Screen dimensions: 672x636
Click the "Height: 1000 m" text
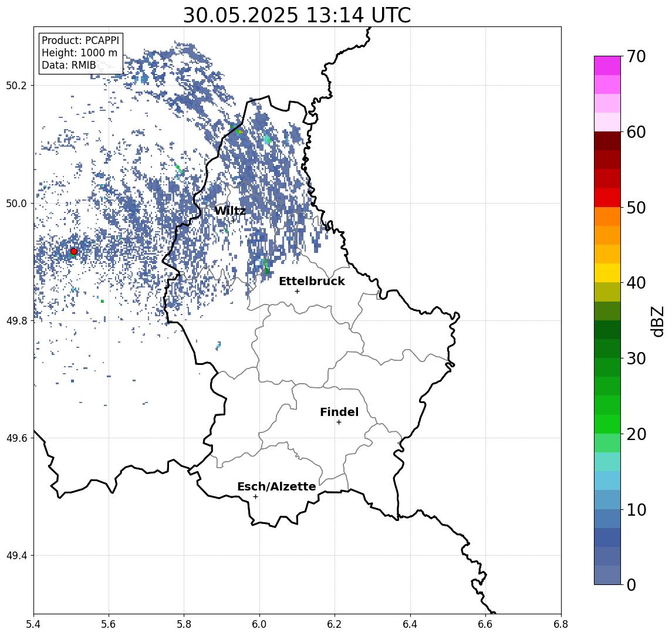pos(79,53)
